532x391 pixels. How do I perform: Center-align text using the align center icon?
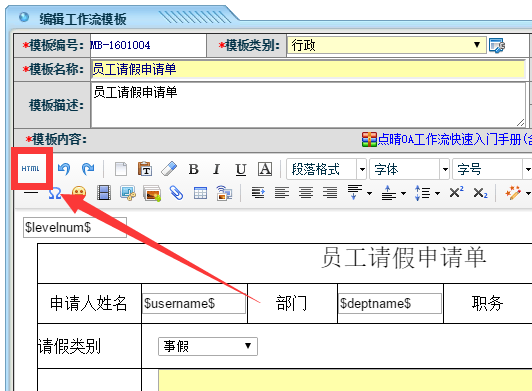306,193
